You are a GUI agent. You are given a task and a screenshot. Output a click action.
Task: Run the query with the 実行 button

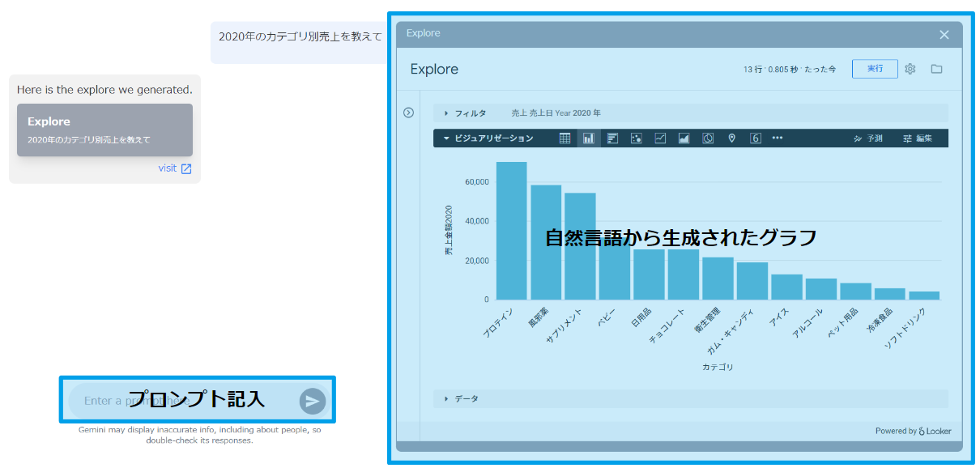click(874, 69)
